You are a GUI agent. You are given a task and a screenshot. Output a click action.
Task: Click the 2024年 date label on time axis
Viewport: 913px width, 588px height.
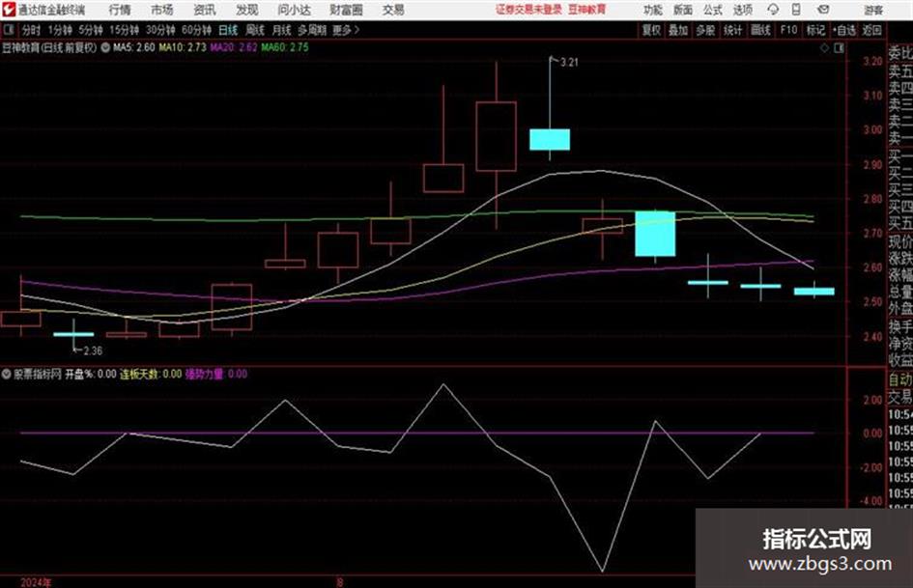point(36,582)
